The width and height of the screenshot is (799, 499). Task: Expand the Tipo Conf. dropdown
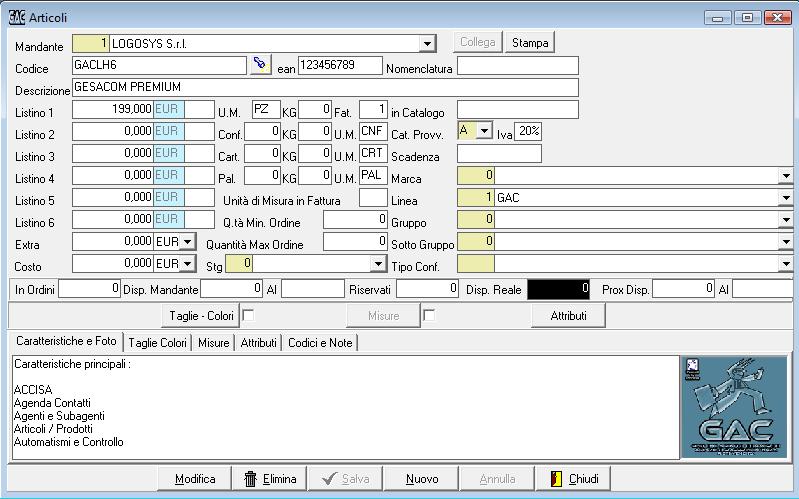[x=786, y=264]
